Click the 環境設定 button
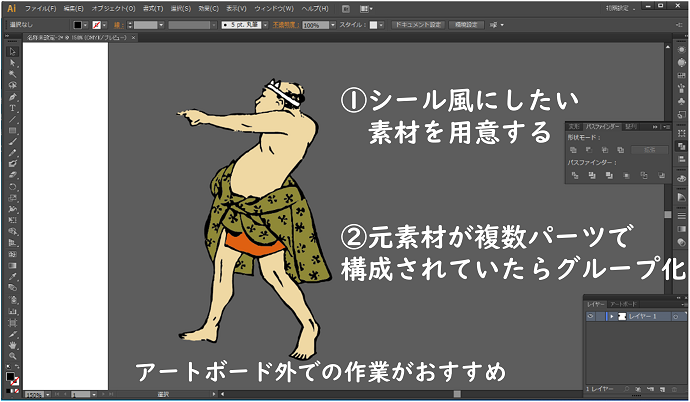Viewport: 690px width, 402px height. tap(466, 25)
